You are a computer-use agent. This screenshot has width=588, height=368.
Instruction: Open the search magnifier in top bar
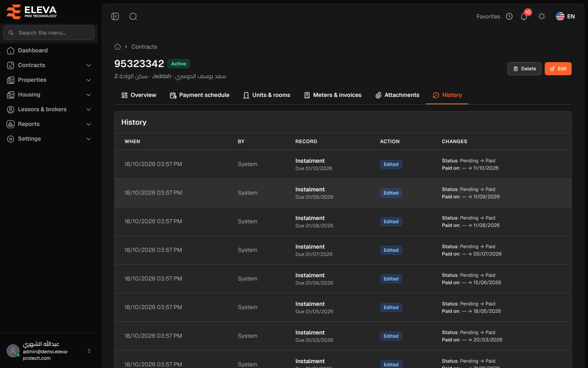coord(133,16)
